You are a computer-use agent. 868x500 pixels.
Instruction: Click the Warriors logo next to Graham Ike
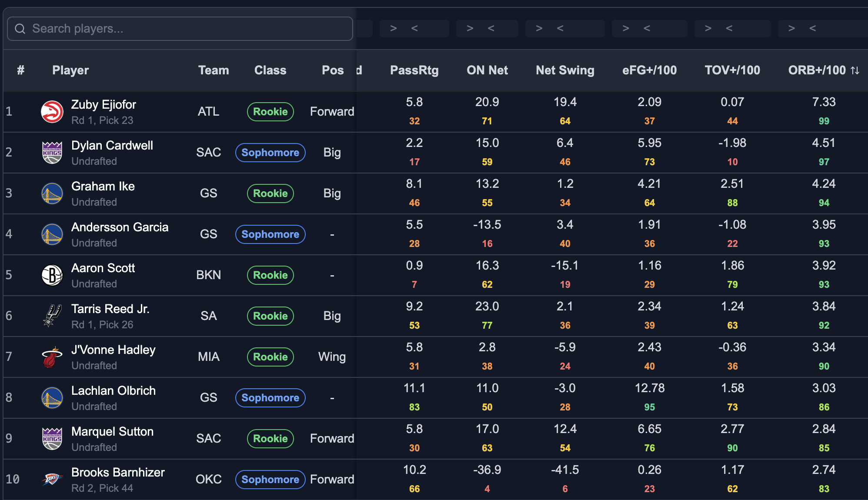[52, 193]
